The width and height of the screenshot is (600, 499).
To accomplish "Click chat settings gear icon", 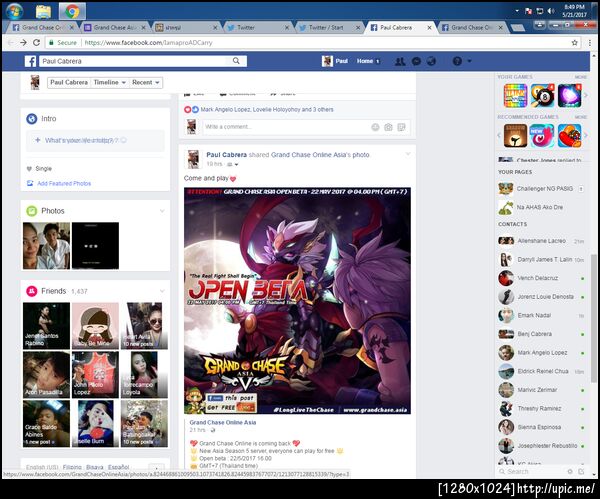I will (x=570, y=471).
